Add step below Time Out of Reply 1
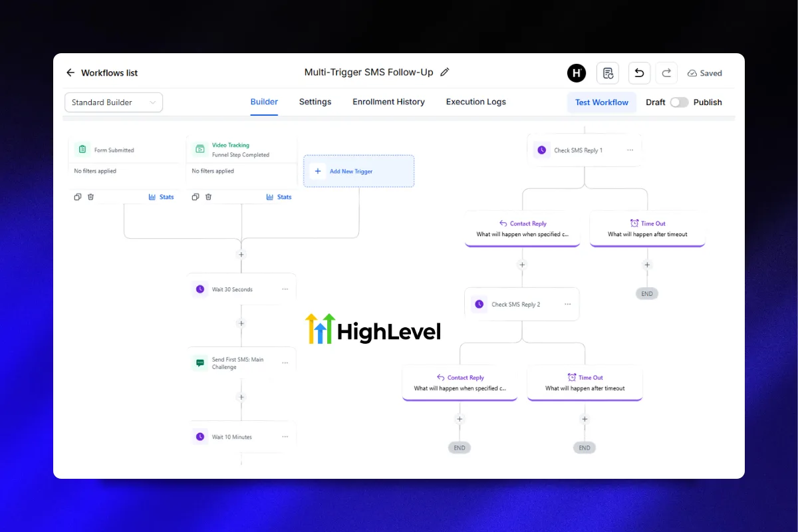Image resolution: width=798 pixels, height=532 pixels. pyautogui.click(x=647, y=265)
